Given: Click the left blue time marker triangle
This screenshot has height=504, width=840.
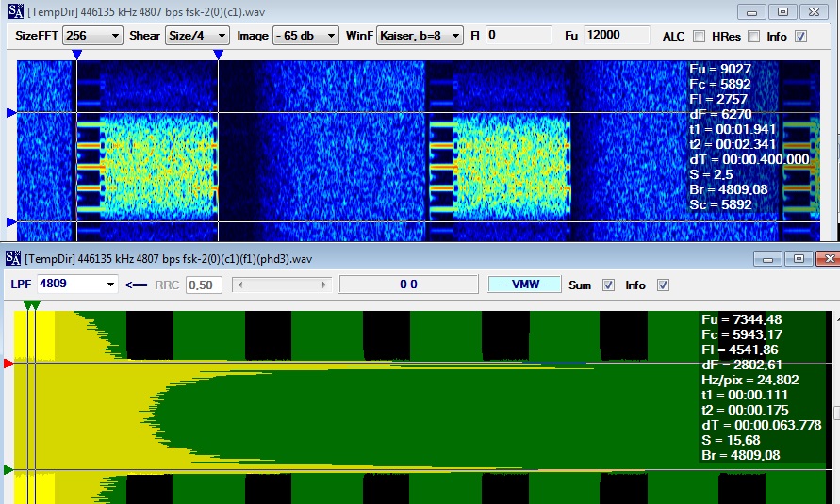Looking at the screenshot, I should tap(76, 55).
